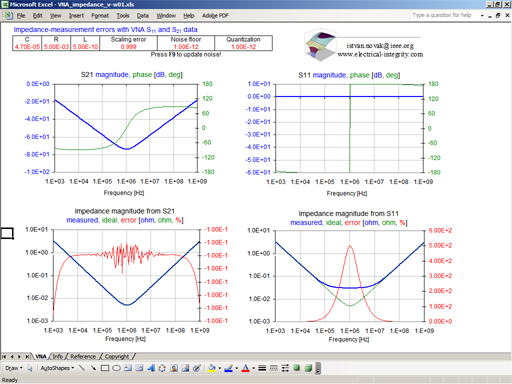Click the Insert WordArt icon
This screenshot has width=512, height=384.
(x=151, y=368)
